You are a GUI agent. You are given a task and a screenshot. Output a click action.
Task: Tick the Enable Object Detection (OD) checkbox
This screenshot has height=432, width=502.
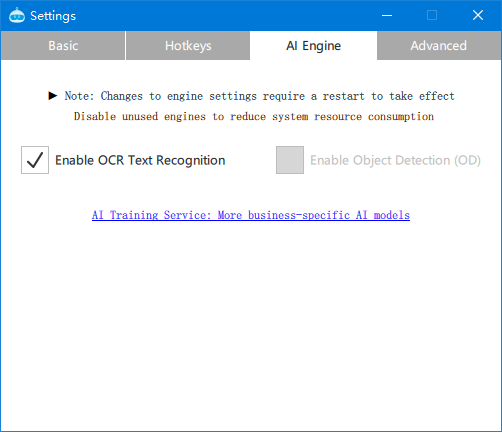pos(290,160)
